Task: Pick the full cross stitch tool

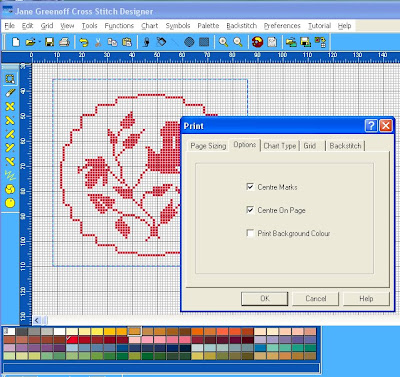Action: coord(10,106)
